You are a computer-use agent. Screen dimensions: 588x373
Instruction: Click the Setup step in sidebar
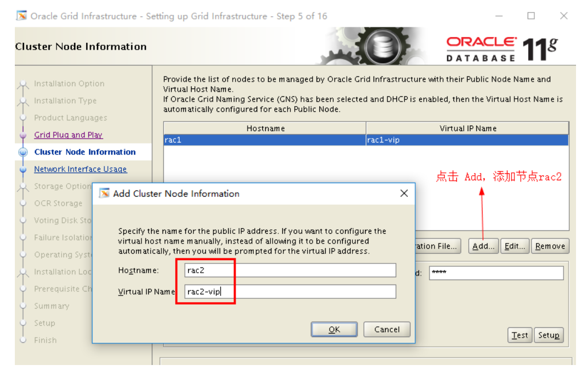tap(44, 323)
